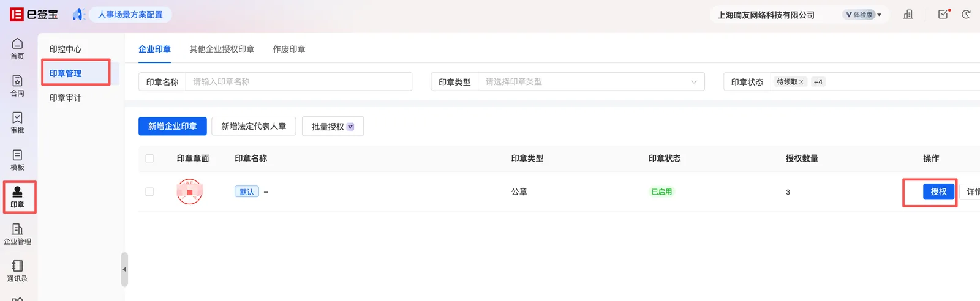Collapse the side menu with the arrow handle
Image resolution: width=980 pixels, height=301 pixels.
pos(124,269)
